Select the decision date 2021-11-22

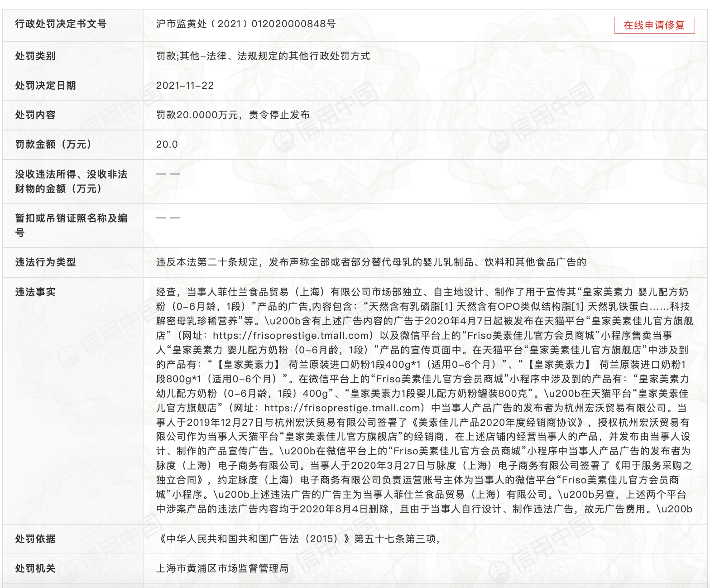click(x=185, y=86)
